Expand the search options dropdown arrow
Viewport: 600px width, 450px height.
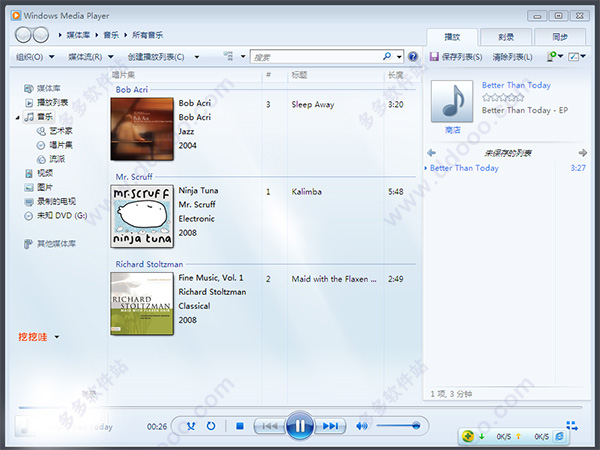(399, 57)
